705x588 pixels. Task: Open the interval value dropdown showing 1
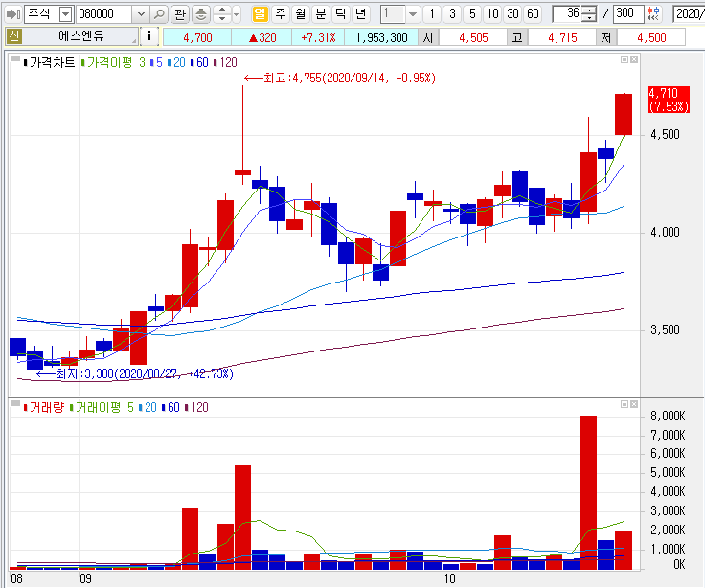[x=412, y=14]
